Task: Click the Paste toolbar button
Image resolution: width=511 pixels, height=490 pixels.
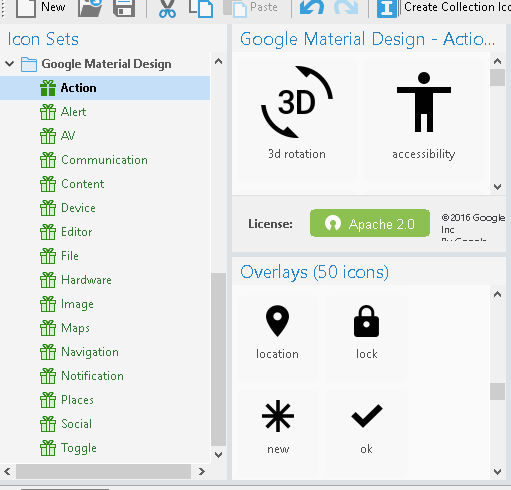Action: pos(251,8)
